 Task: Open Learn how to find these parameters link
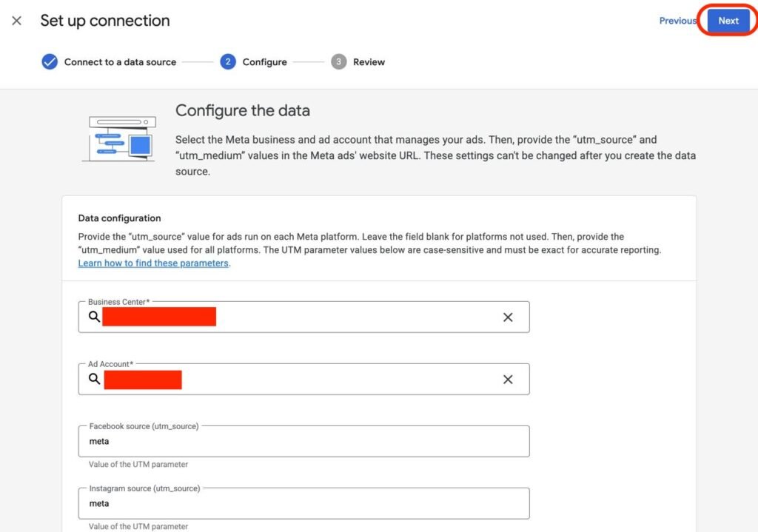(153, 263)
